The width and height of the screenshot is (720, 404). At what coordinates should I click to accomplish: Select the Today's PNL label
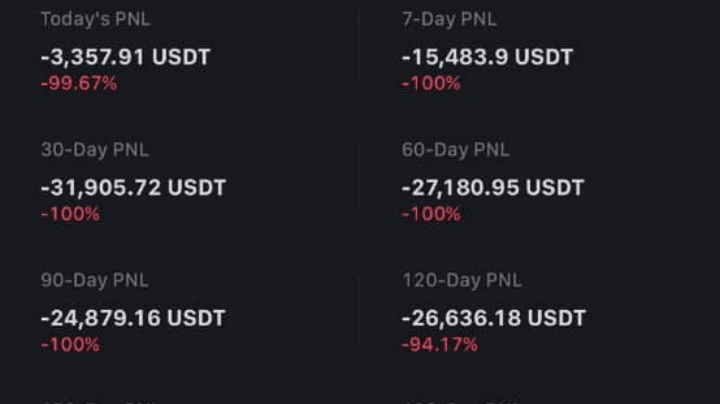click(96, 19)
